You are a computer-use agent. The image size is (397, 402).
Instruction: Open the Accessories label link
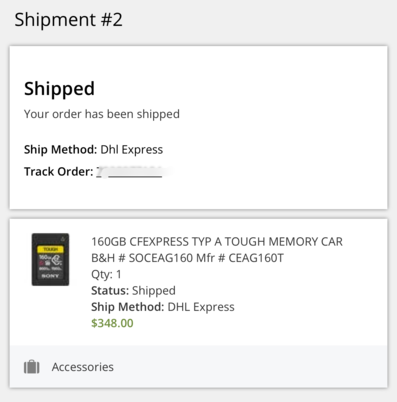coord(83,367)
